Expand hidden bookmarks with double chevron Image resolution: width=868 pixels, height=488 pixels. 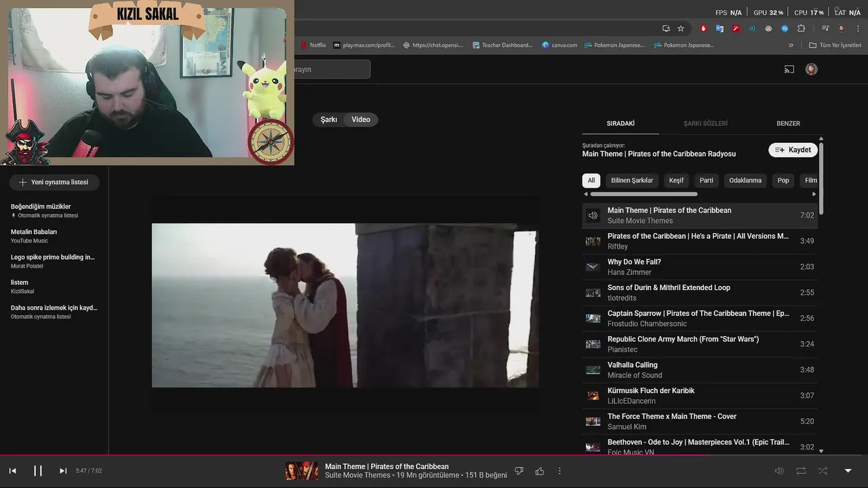791,45
